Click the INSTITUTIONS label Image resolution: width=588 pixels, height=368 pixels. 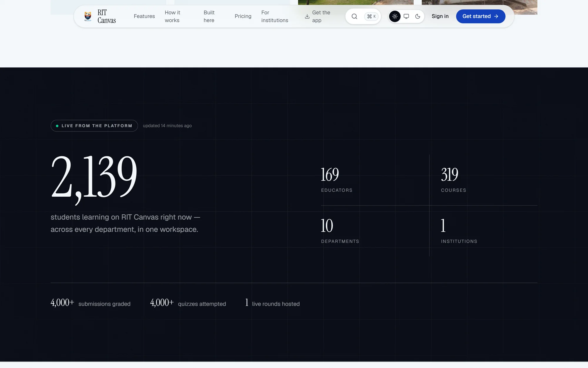(x=459, y=241)
